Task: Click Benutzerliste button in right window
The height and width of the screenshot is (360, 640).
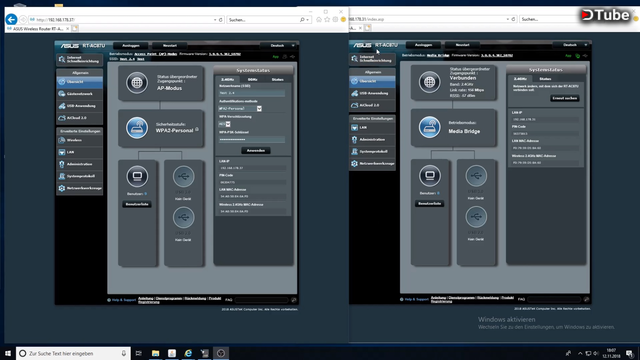Action: pyautogui.click(x=429, y=203)
